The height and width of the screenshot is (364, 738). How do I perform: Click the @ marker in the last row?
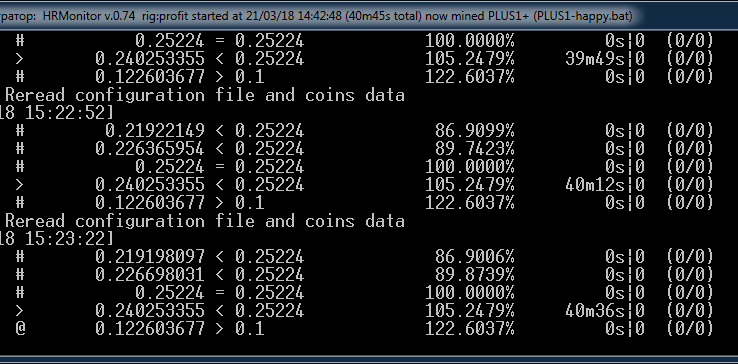(x=20, y=328)
